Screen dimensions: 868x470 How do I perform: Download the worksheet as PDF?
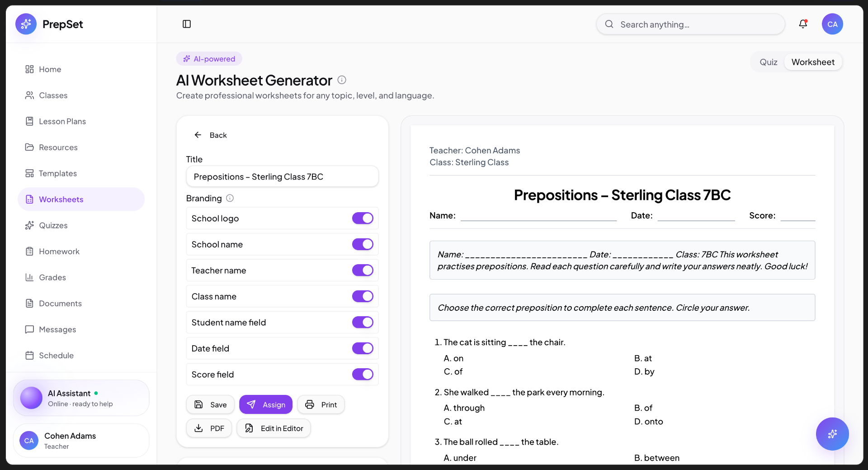pos(209,428)
